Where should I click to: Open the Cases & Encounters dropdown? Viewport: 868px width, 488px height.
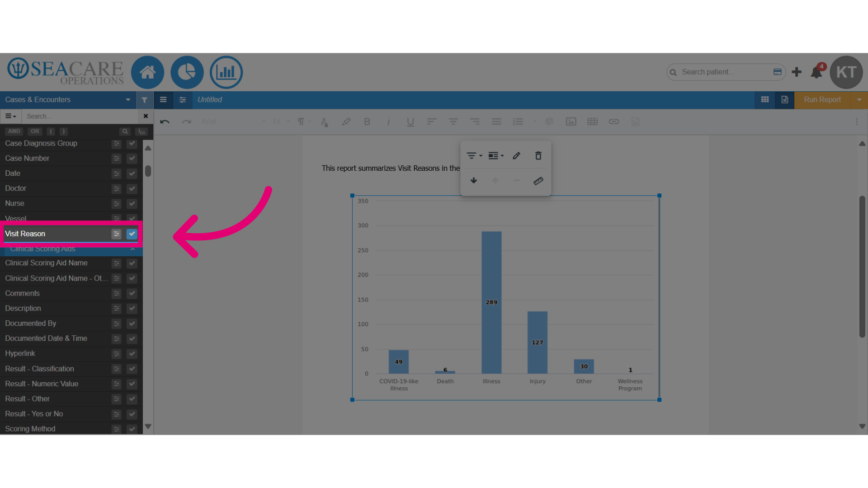68,100
